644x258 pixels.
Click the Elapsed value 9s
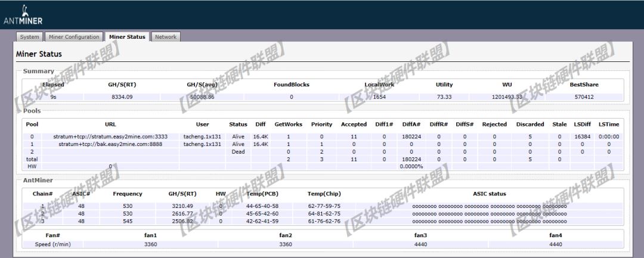(54, 97)
